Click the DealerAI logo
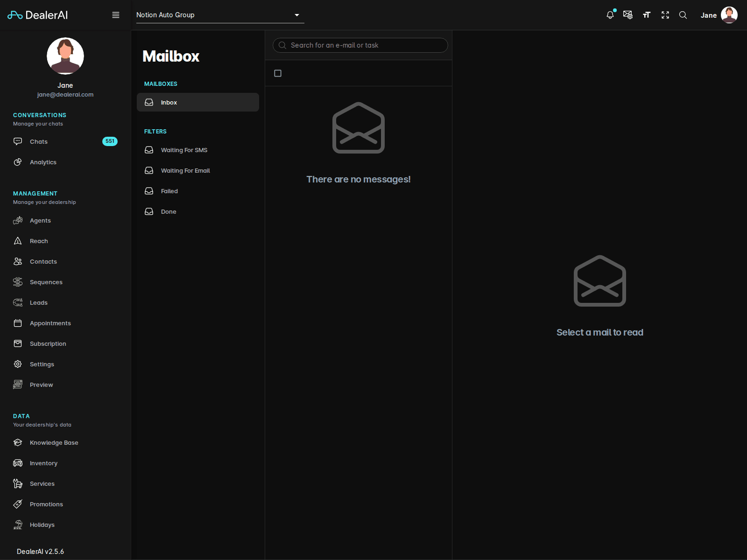This screenshot has width=747, height=560. pyautogui.click(x=37, y=15)
